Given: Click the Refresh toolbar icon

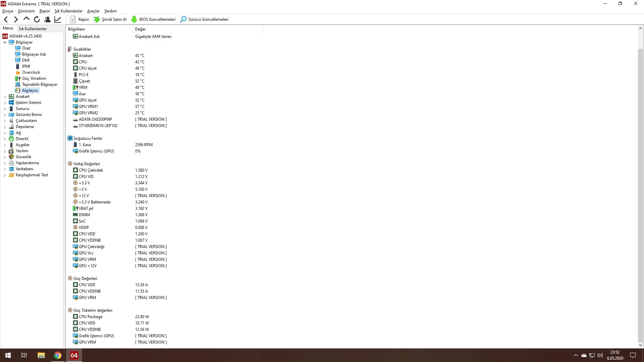Looking at the screenshot, I should tap(37, 19).
